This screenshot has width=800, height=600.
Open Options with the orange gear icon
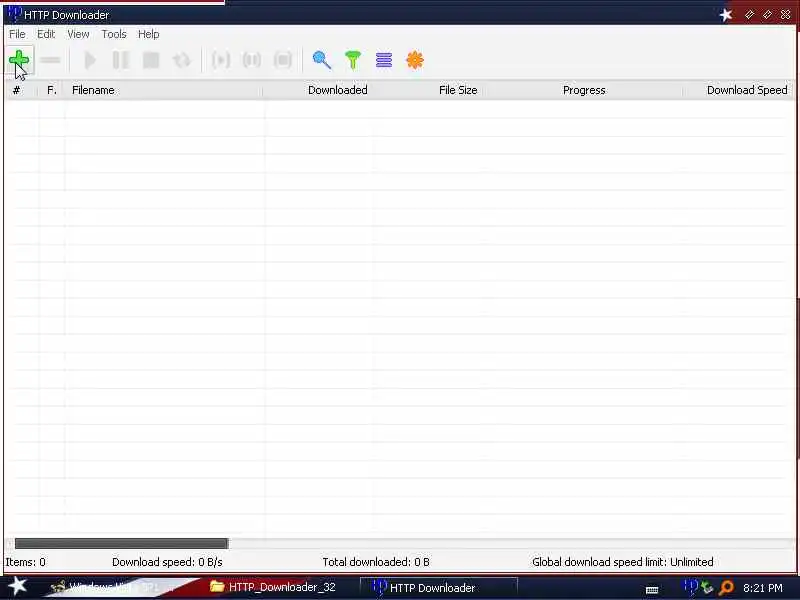415,60
